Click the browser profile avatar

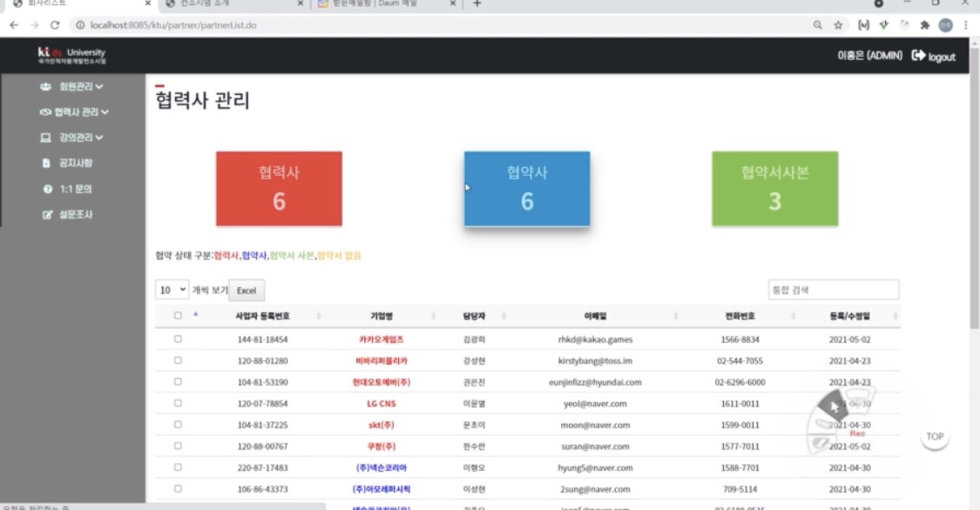[946, 25]
